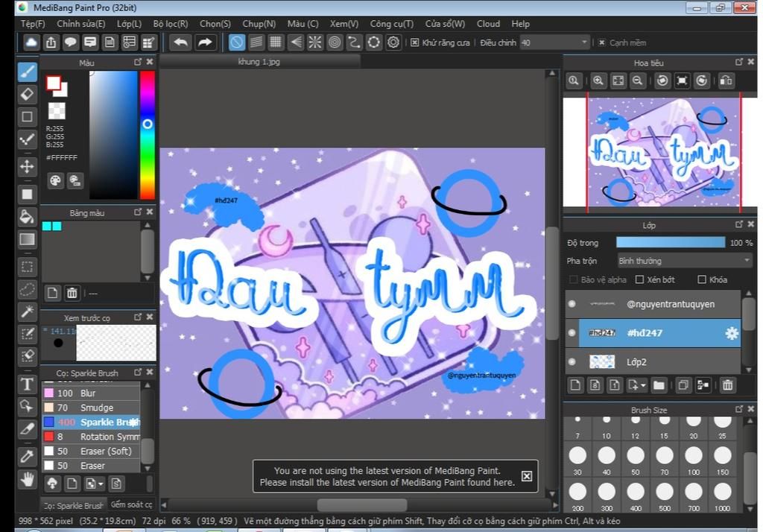Toggle the Bảo vệ alpha checkbox
This screenshot has height=532, width=763.
pos(574,279)
